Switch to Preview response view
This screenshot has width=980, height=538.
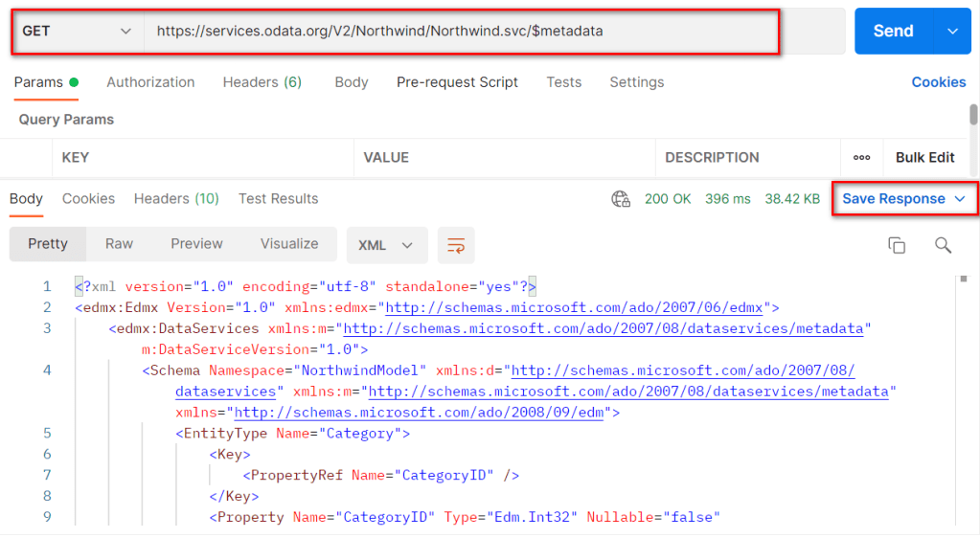[196, 244]
